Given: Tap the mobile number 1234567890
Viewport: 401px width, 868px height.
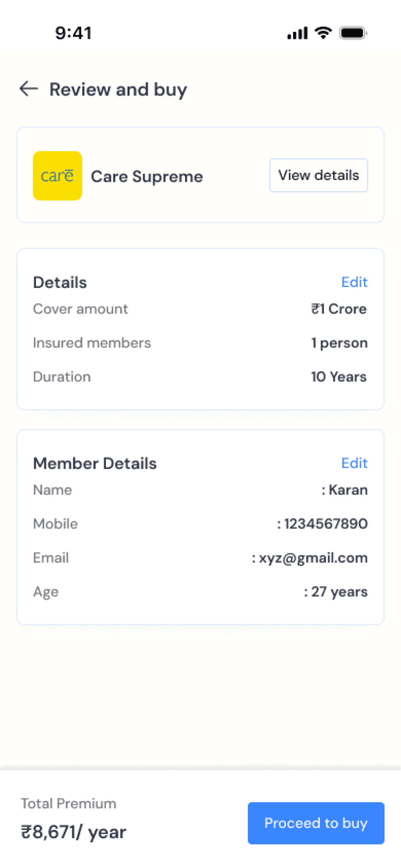Looking at the screenshot, I should click(325, 524).
